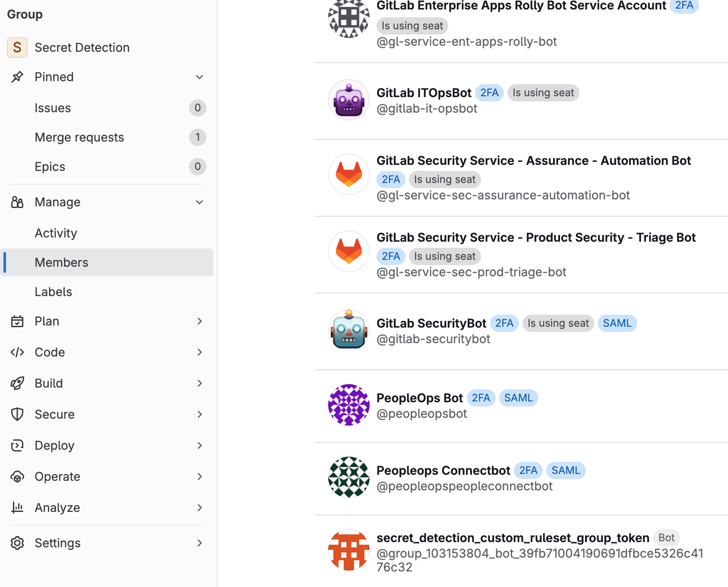Screen dimensions: 728x587
Task: Click the Code angle-brackets icon
Action: click(17, 352)
